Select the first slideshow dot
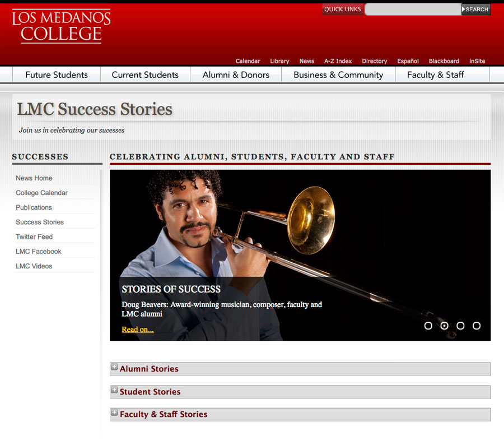 tap(428, 326)
